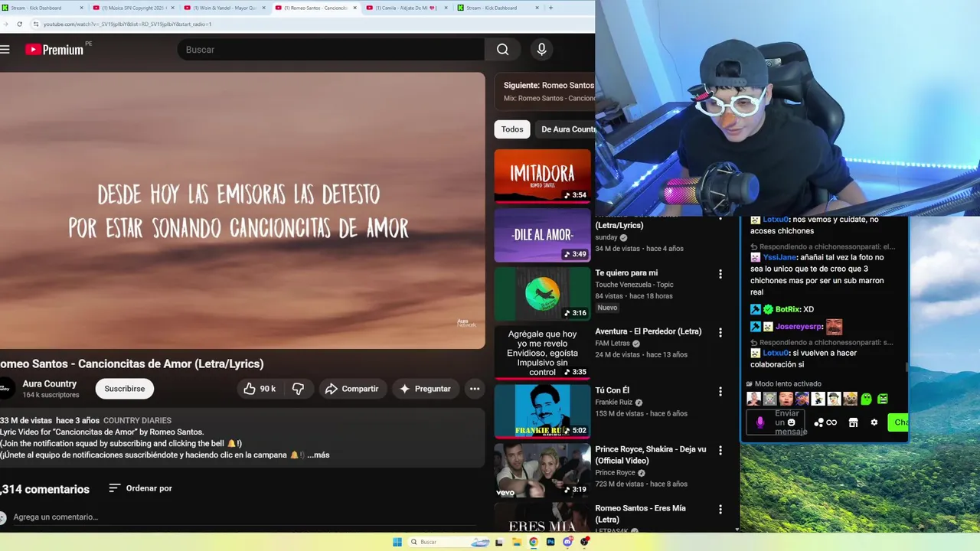Open options menu for Tú Con Él

[x=720, y=392]
